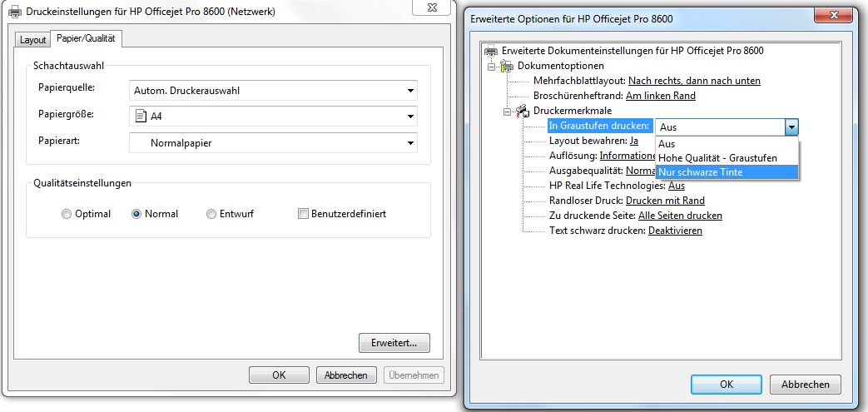The image size is (868, 412).
Task: Collapse the Druckermerkmale tree node
Action: click(507, 111)
